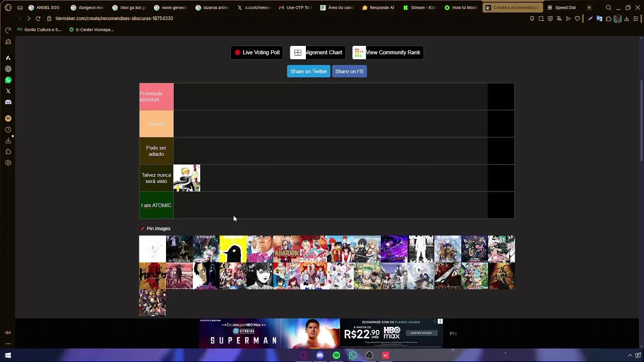Select the Talvez nunca será visto label
The width and height of the screenshot is (644, 362).
(x=156, y=178)
